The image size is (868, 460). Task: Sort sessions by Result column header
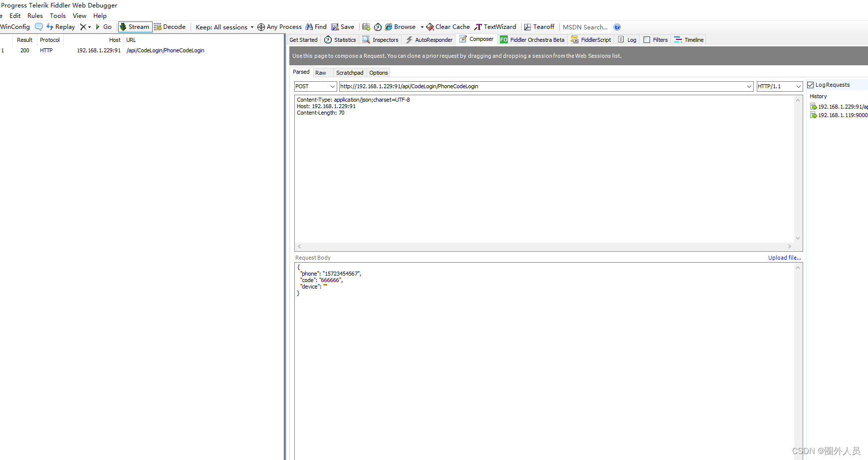[24, 40]
